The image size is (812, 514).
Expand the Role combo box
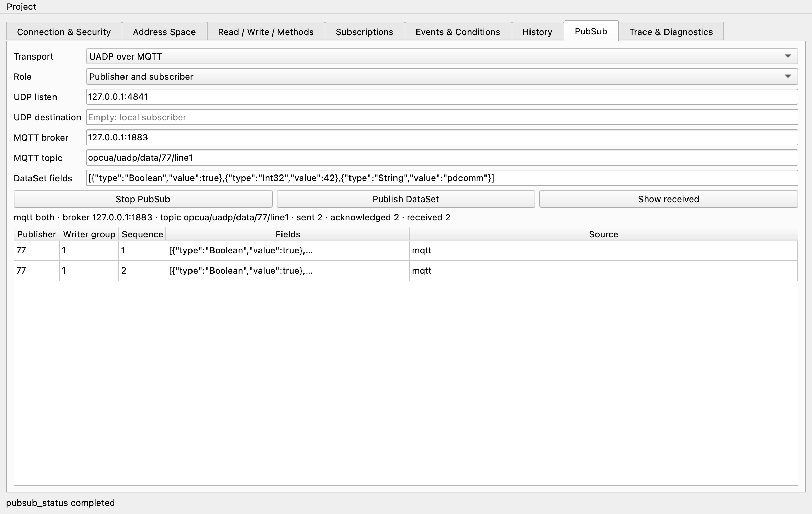pyautogui.click(x=442, y=76)
